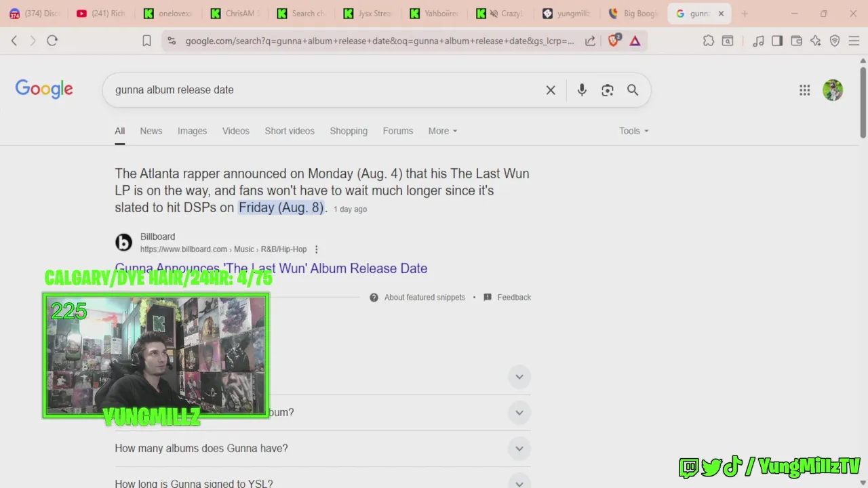The image size is (868, 488).
Task: Click into the Google search input field
Action: click(325, 90)
